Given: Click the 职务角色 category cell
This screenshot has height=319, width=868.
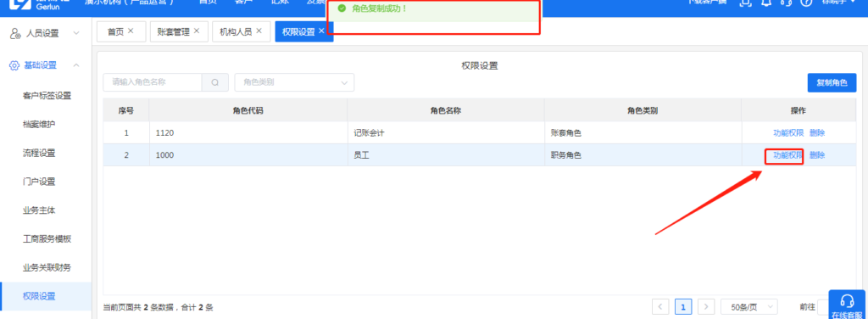Looking at the screenshot, I should point(643,155).
